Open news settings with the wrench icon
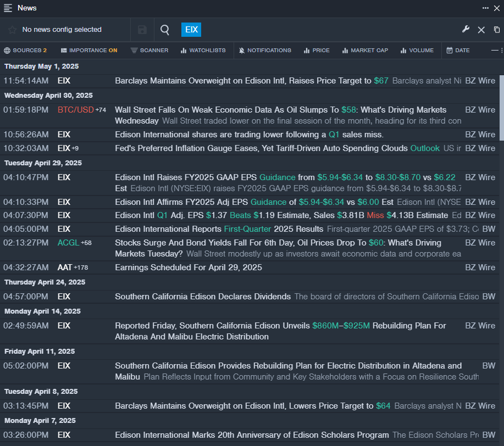504x446 pixels. 466,30
